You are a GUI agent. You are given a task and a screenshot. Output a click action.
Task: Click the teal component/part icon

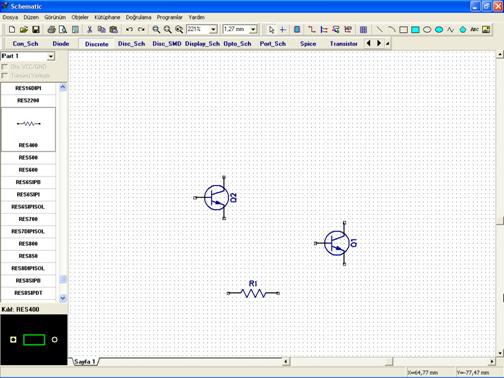297,30
